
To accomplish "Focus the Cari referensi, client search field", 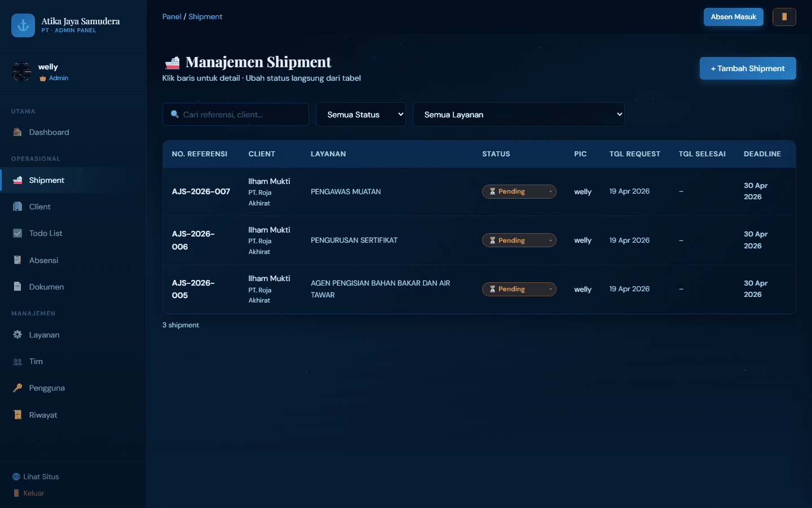I will pos(236,115).
